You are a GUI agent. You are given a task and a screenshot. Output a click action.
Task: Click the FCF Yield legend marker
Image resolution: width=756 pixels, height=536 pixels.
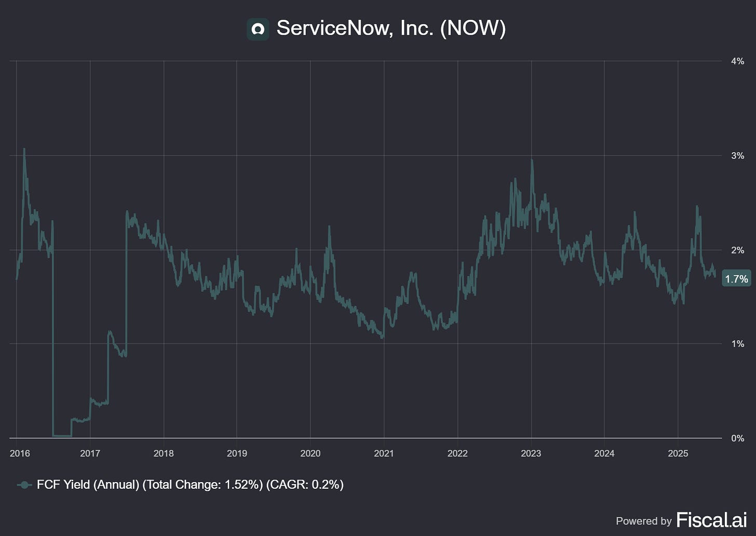click(24, 485)
